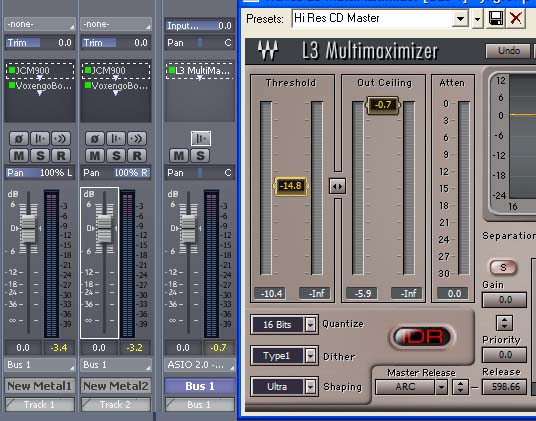Open Bus 1 output ASIO 2.0 dropdown
The image size is (536, 421).
200,365
